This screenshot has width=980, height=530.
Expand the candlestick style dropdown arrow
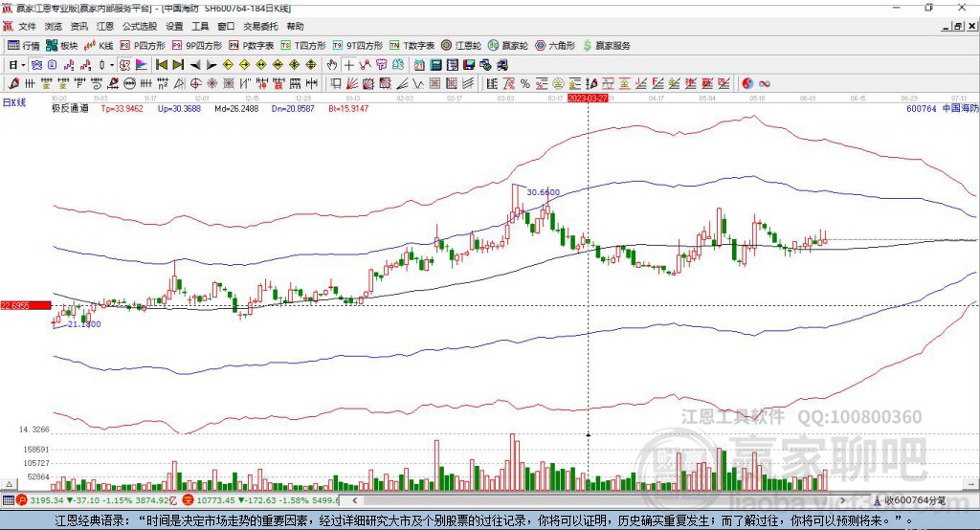(112, 65)
